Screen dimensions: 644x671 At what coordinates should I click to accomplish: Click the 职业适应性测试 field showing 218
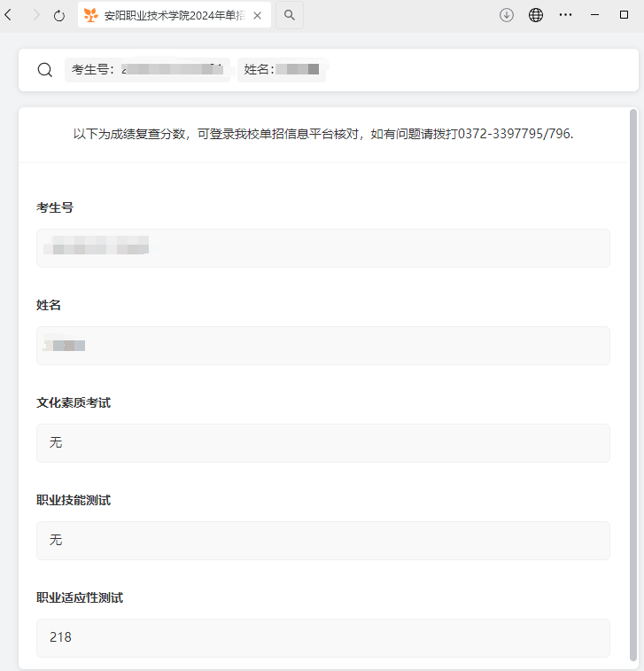[x=322, y=637]
